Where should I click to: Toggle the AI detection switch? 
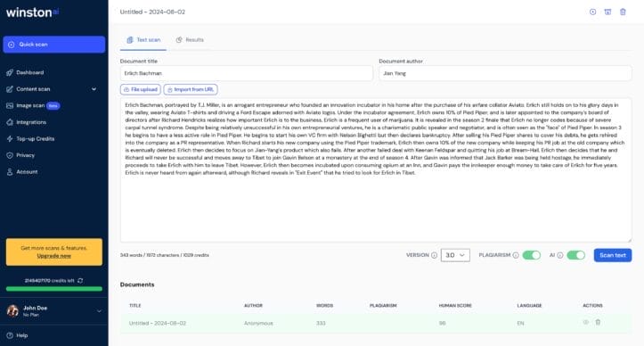coord(575,255)
